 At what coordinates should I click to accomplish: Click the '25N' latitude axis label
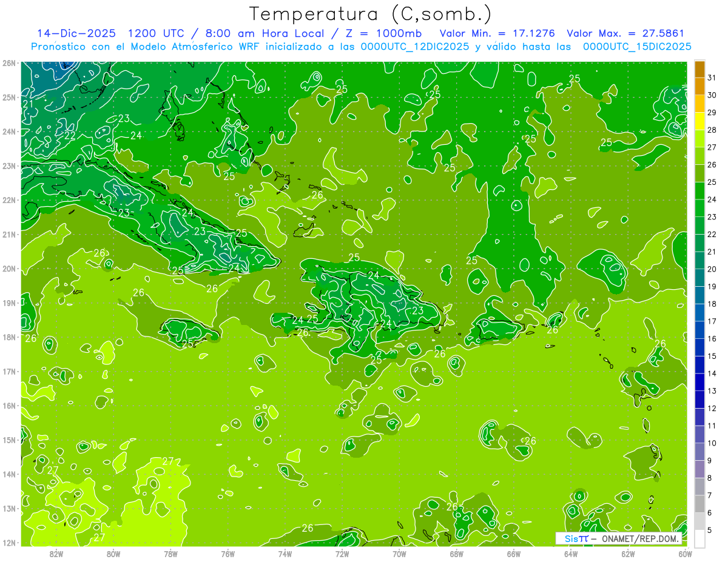pos(8,97)
